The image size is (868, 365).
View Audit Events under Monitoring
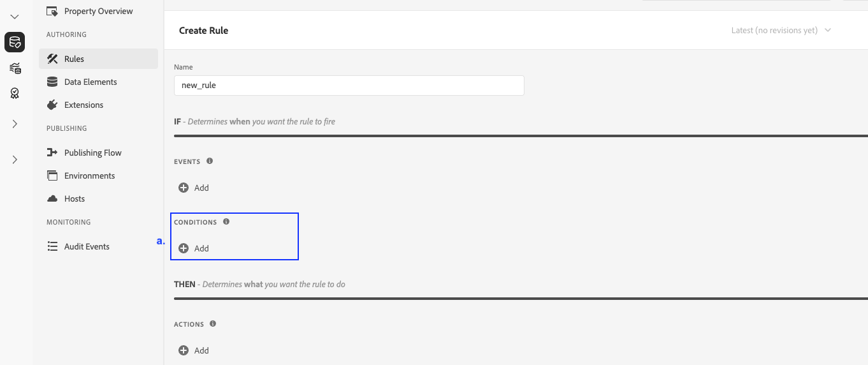(87, 246)
